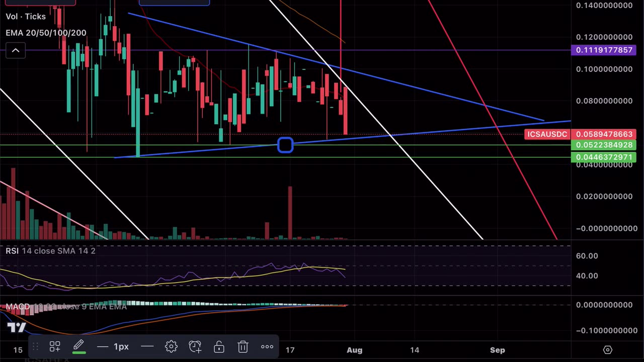
Task: Open the EMA 20/50/100/200 indicator legend
Action: 46,33
